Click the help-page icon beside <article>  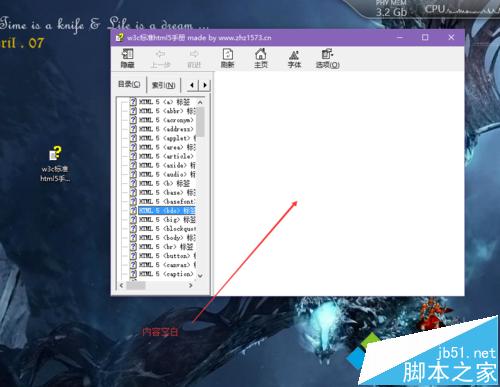pyautogui.click(x=133, y=156)
